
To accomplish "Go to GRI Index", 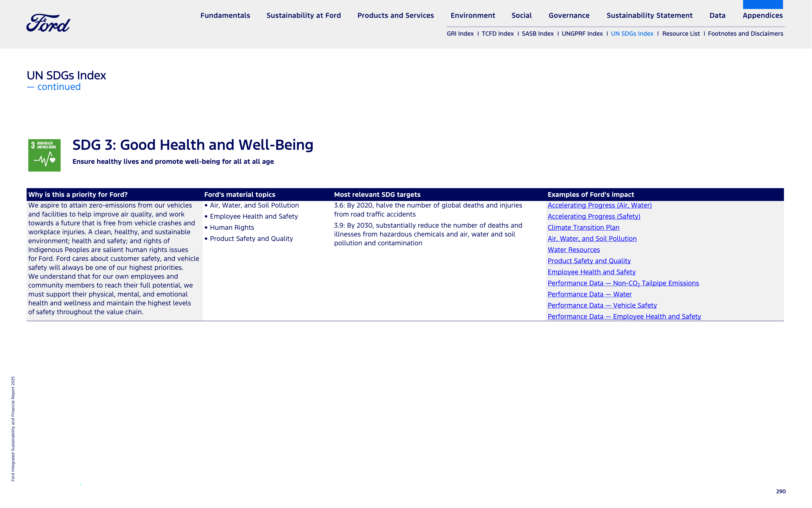I will click(460, 34).
